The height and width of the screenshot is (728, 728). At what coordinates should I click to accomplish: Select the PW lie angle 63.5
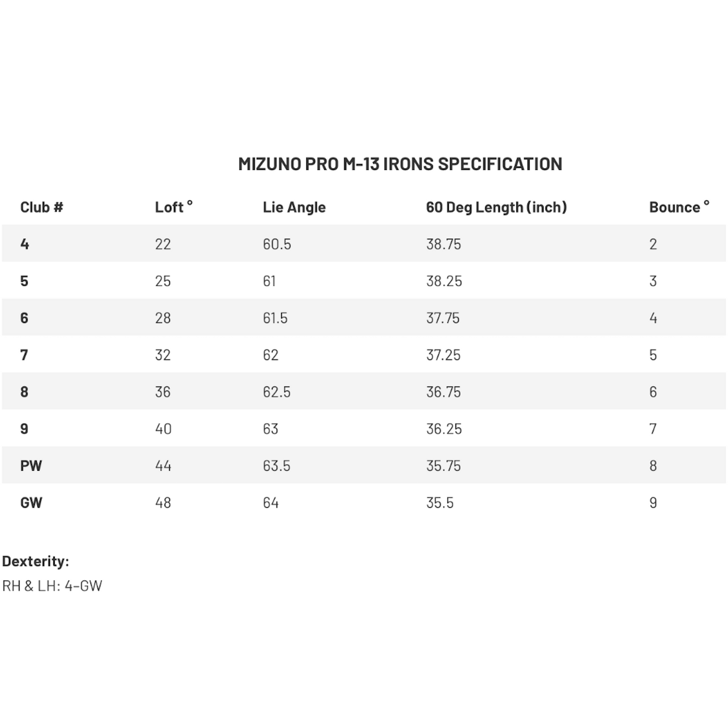coord(277,466)
